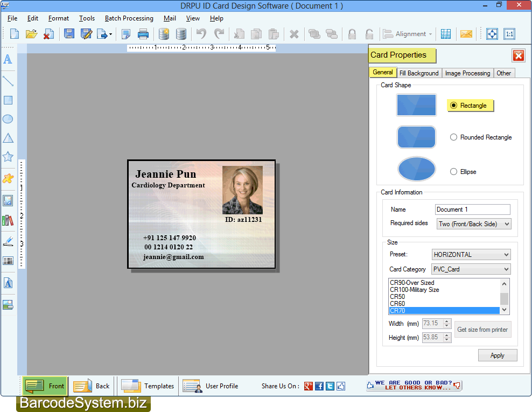532x412 pixels.
Task: Open the File menu
Action: (x=12, y=18)
